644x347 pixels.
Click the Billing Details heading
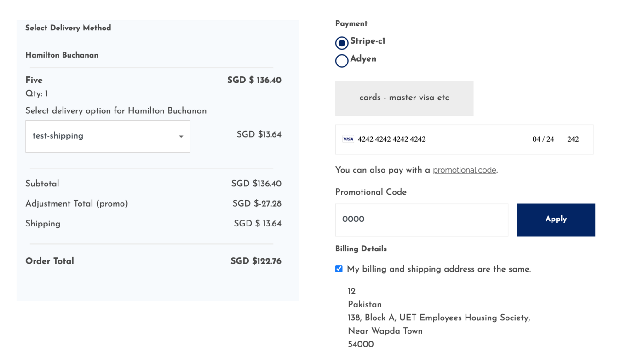tap(361, 249)
